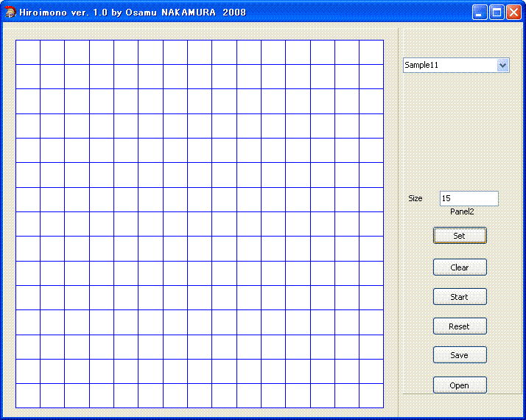The width and height of the screenshot is (526, 420).
Task: Save the board with the Save button
Action: point(460,355)
